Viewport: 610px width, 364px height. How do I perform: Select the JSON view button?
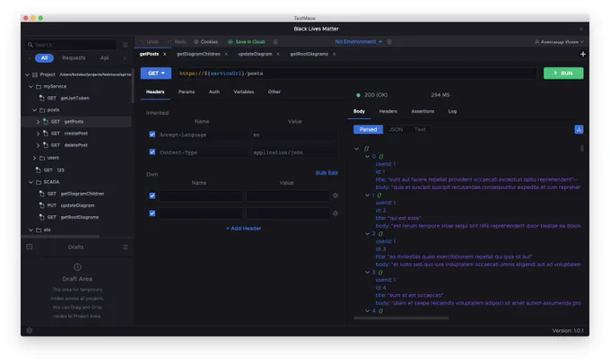396,129
